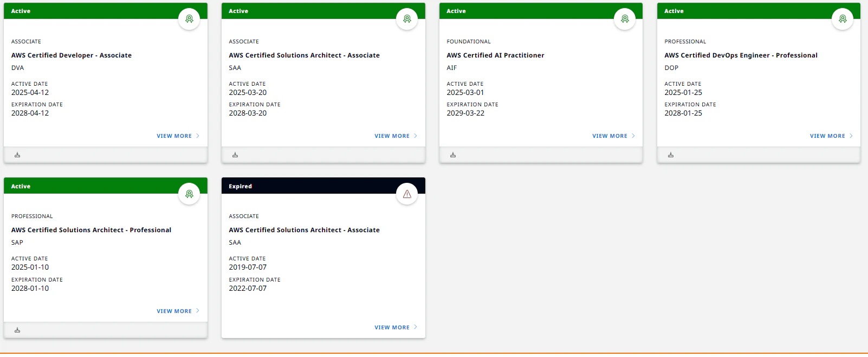Click expiration date 2028-04-12

pos(30,113)
